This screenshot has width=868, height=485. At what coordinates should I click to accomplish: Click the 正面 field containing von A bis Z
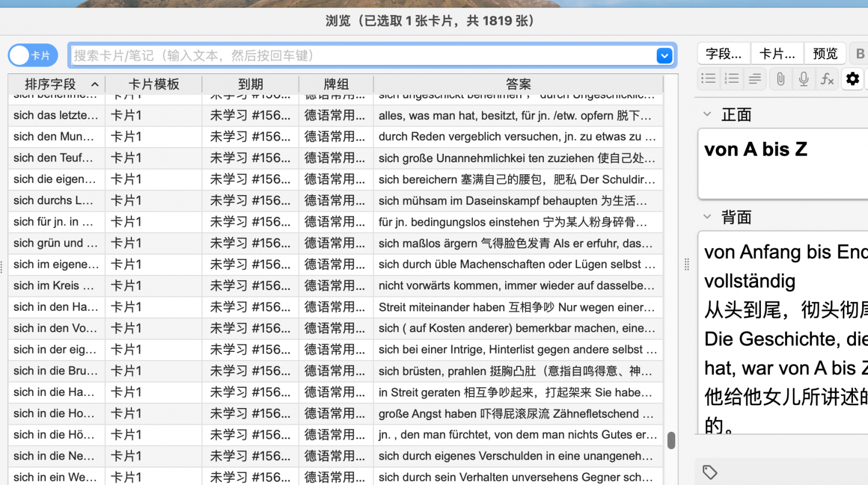point(783,164)
